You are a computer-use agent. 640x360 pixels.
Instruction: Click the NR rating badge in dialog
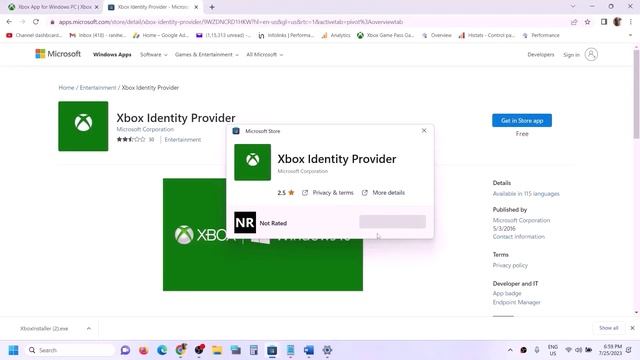click(245, 222)
